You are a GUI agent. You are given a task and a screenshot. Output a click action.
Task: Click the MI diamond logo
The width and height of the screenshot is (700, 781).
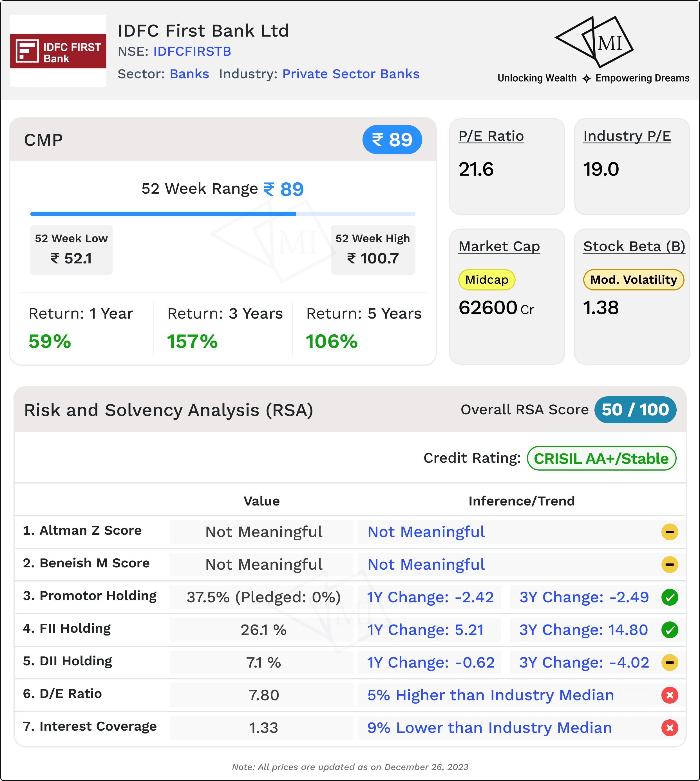pyautogui.click(x=594, y=42)
